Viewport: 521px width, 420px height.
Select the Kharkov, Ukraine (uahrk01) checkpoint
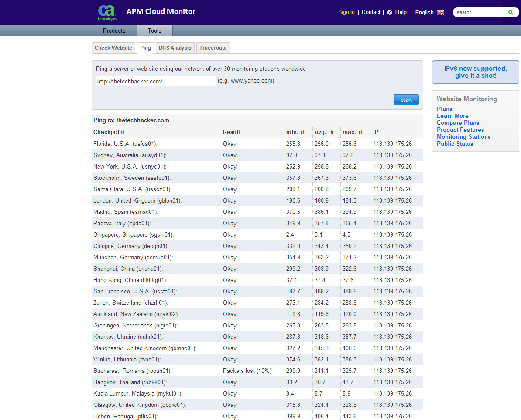[128, 337]
